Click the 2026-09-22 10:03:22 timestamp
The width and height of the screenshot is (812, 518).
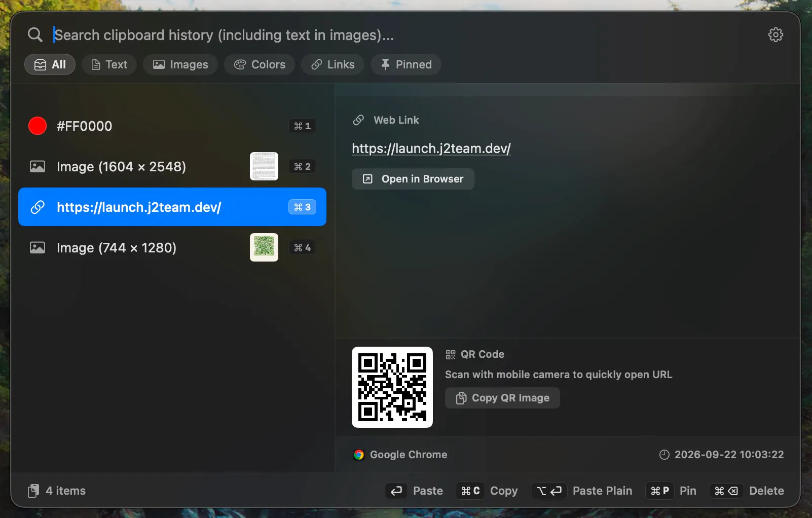coord(729,455)
